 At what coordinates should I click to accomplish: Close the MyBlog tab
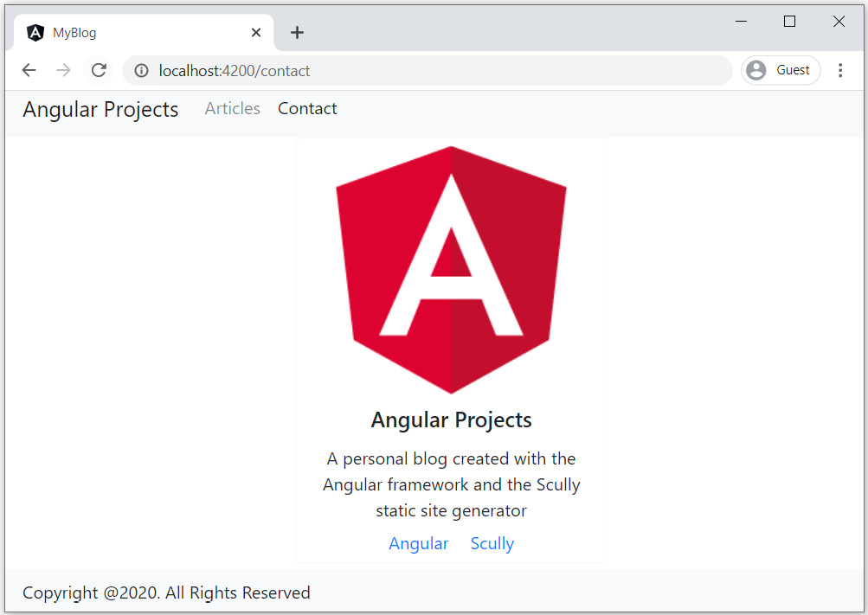pyautogui.click(x=256, y=33)
